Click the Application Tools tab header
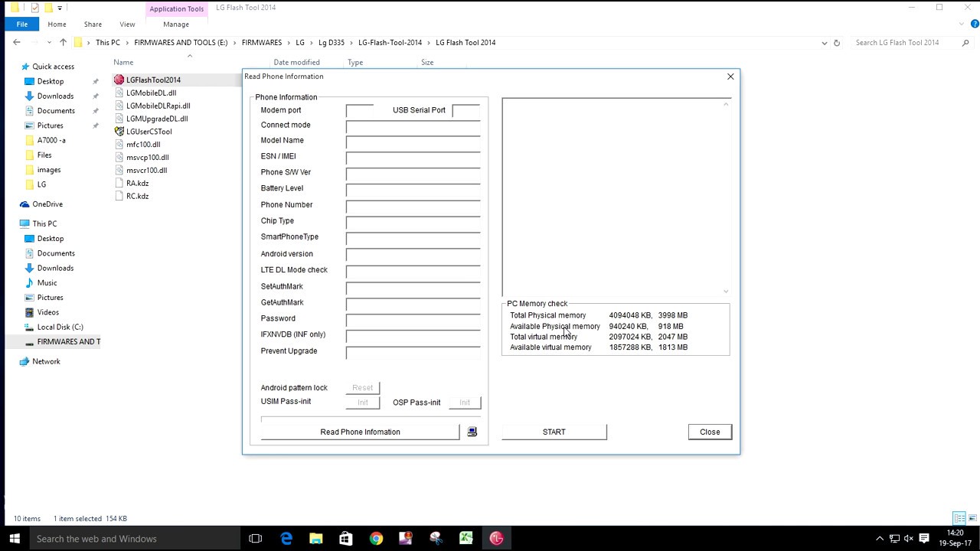This screenshot has width=980, height=551. click(176, 9)
